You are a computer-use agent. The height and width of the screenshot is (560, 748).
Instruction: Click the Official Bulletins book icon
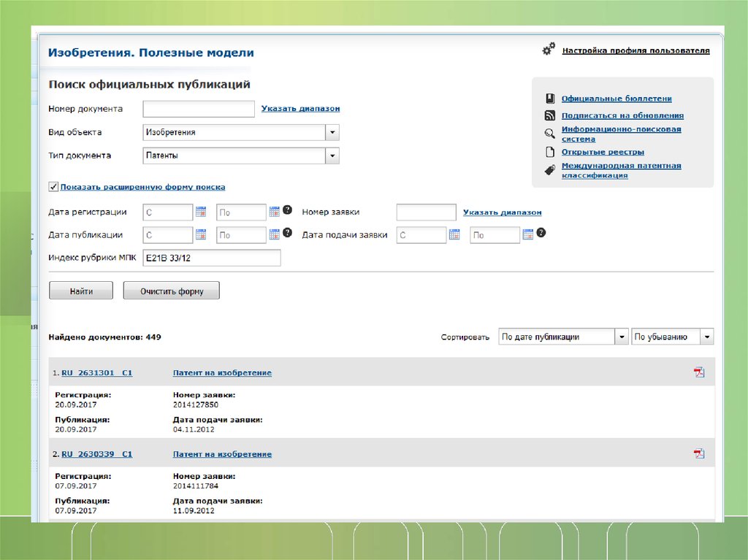point(549,99)
